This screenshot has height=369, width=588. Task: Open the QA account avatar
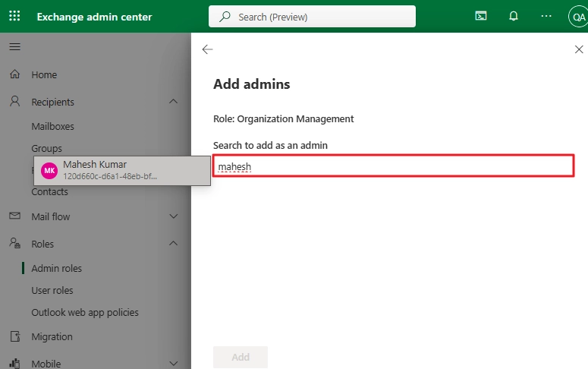click(578, 17)
